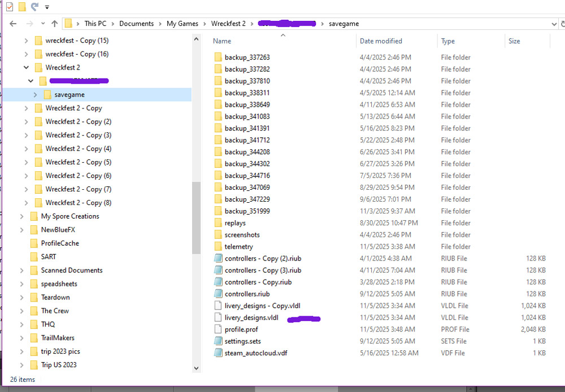
Task: Open the address bar history dropdown
Action: (554, 24)
